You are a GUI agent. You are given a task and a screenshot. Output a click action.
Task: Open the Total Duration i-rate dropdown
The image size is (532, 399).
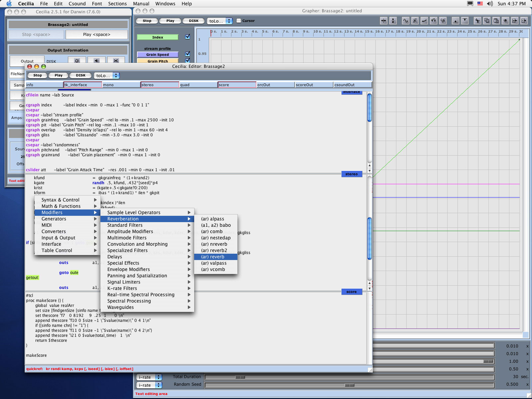149,377
